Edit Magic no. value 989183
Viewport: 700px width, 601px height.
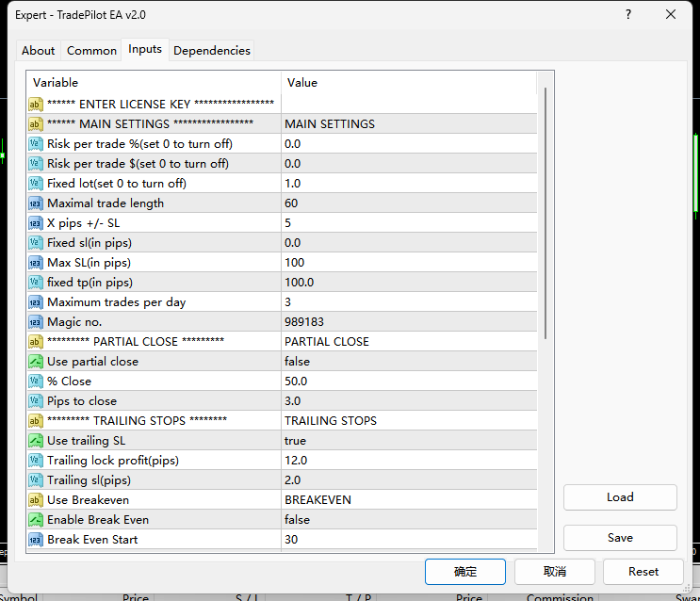(409, 322)
